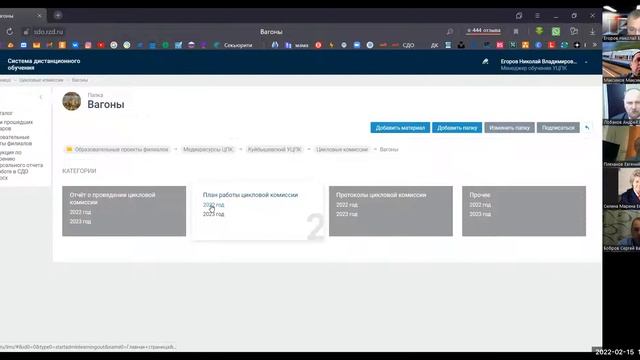Click the green download extension icon
The width and height of the screenshot is (640, 360).
coord(539,31)
